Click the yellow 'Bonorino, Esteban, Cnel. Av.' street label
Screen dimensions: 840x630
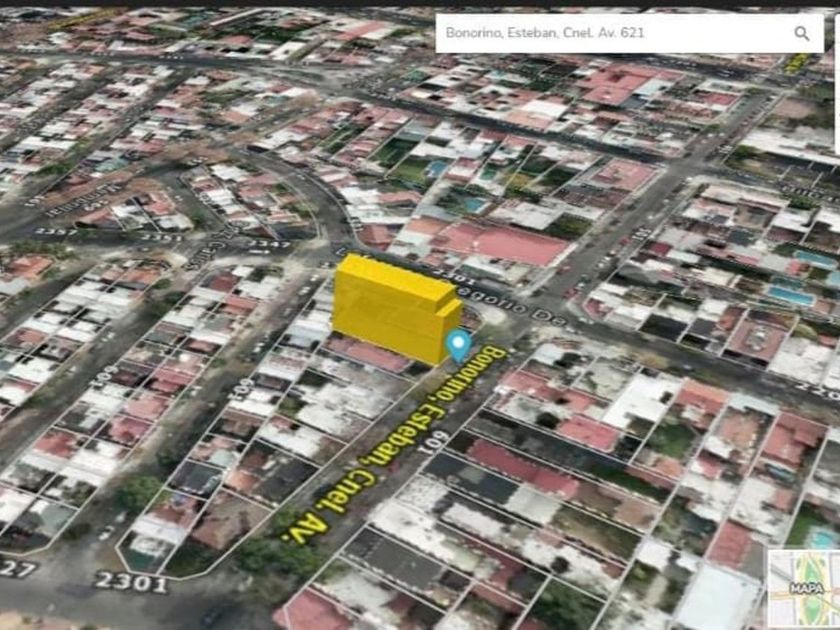pyautogui.click(x=394, y=444)
